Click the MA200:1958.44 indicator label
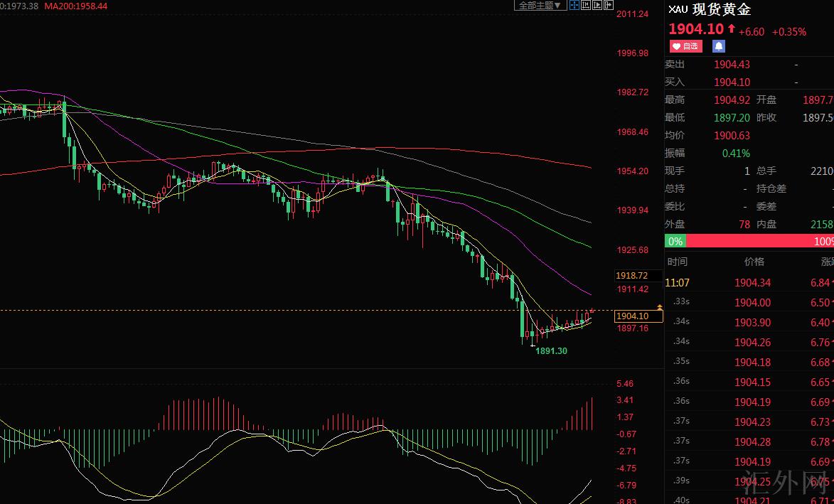834x504 pixels. (x=75, y=6)
